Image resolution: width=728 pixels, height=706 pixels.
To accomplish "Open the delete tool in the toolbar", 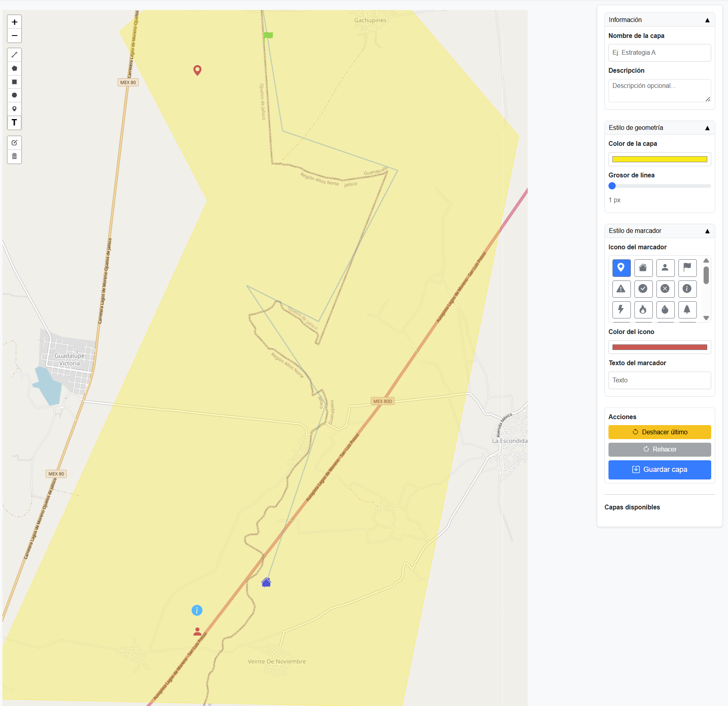I will (x=14, y=157).
